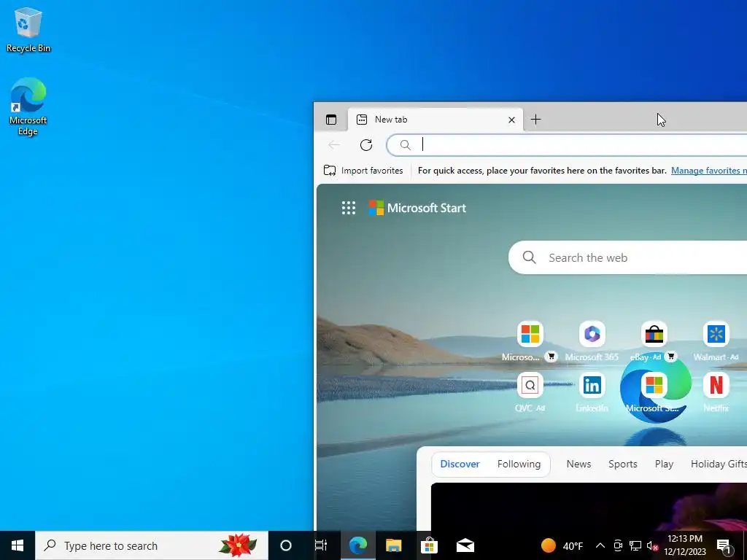Select the Sports feed tab
Screen dimensions: 747x560
click(x=623, y=464)
